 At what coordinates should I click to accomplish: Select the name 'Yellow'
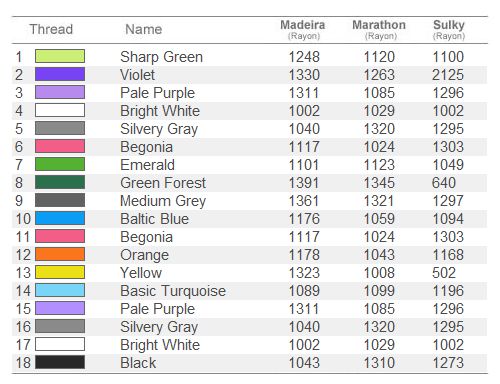coord(141,273)
